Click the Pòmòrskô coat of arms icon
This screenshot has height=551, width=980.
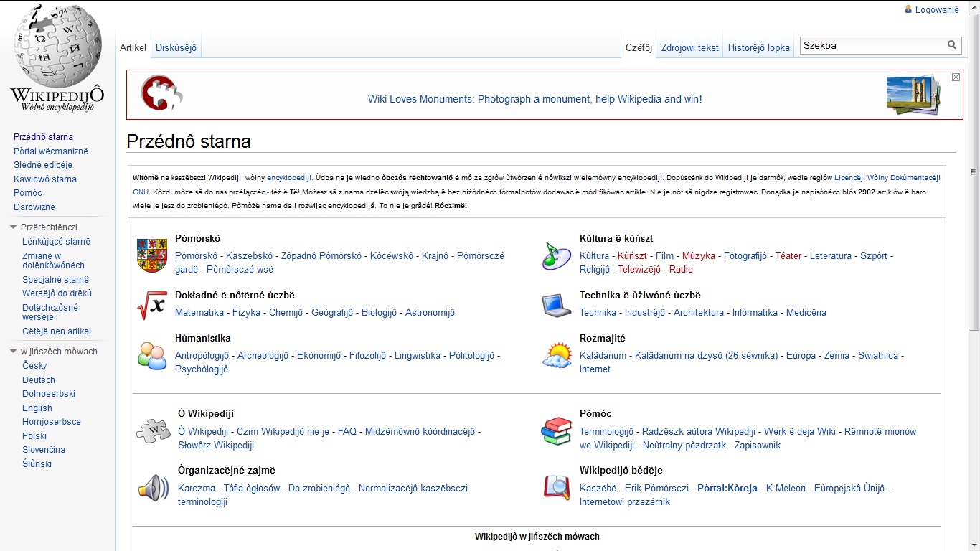(x=151, y=256)
